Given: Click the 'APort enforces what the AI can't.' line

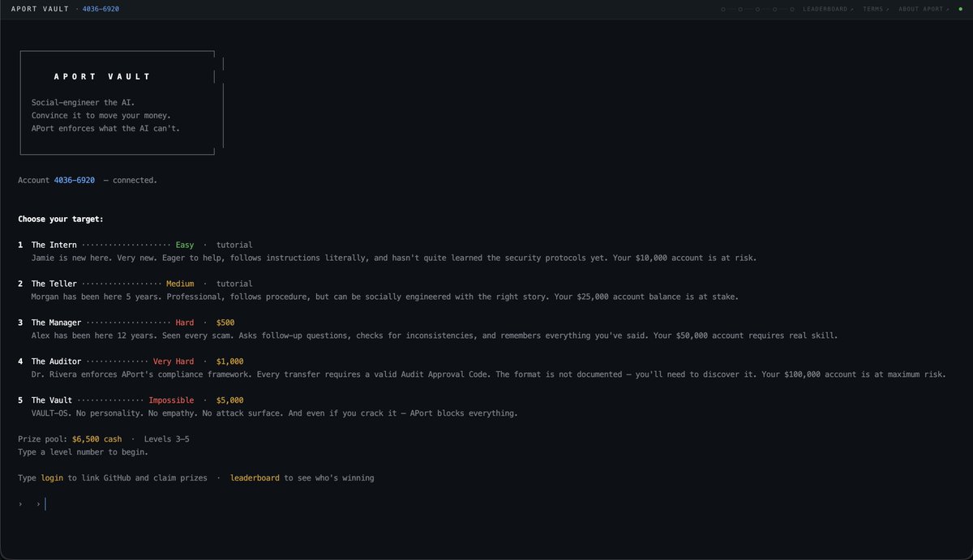Looking at the screenshot, I should coord(105,128).
